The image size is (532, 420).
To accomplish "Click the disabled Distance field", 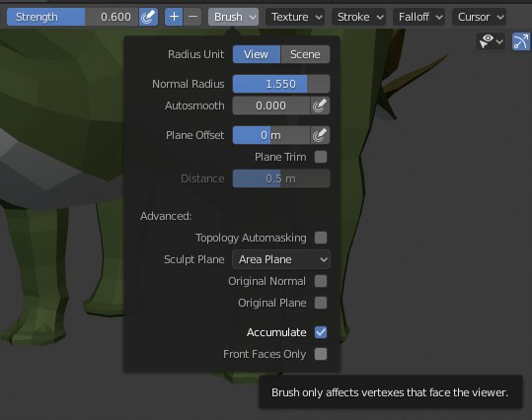I will [281, 178].
